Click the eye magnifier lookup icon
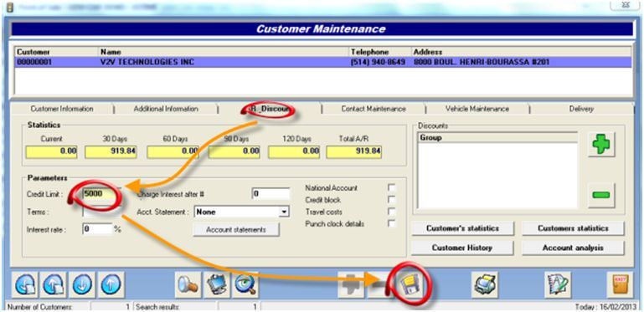The height and width of the screenshot is (312, 644). (245, 284)
